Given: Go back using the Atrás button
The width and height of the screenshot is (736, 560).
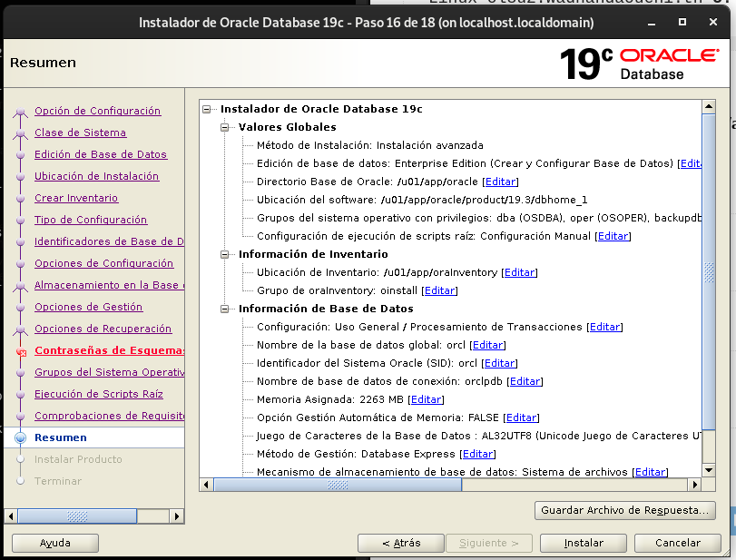Looking at the screenshot, I should click(400, 543).
